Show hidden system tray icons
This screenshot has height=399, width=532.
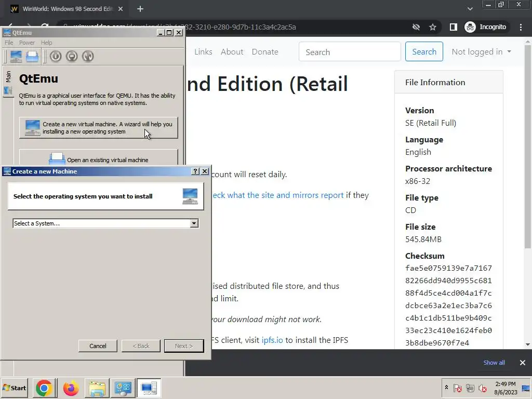point(446,388)
